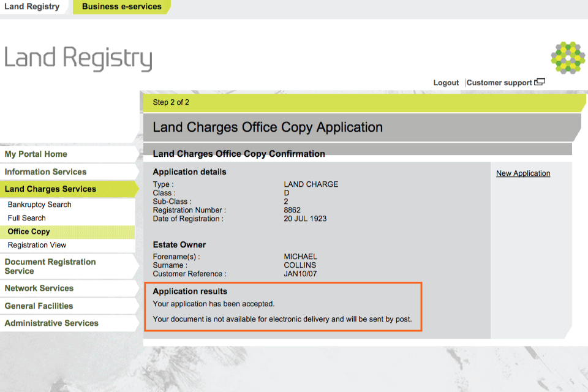588x392 pixels.
Task: Click the Land Charges Office Copy Confirmation heading
Action: pyautogui.click(x=239, y=154)
